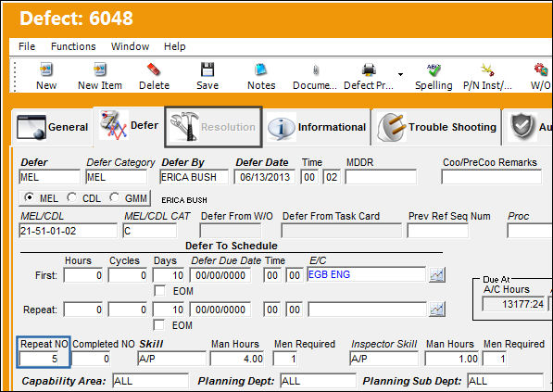Click the A/C Hours field 13177:24

click(x=513, y=304)
